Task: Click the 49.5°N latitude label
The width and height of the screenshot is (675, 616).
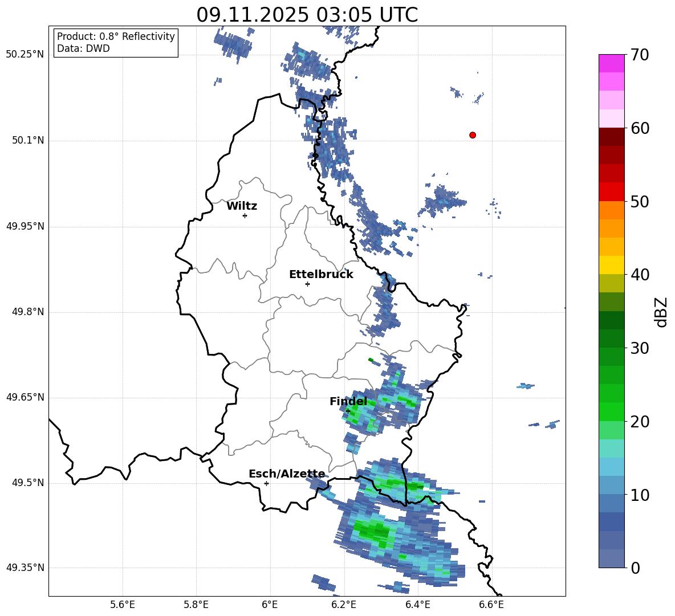Action: coord(29,483)
